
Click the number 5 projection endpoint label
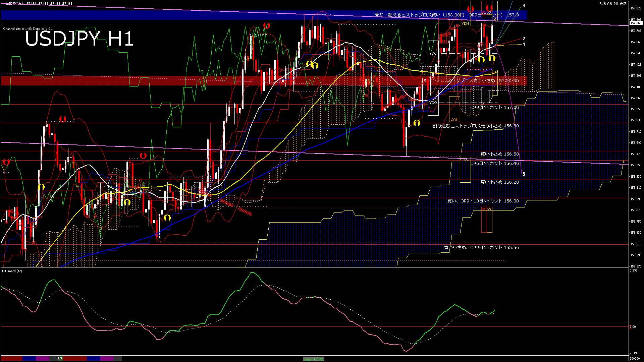tap(524, 174)
